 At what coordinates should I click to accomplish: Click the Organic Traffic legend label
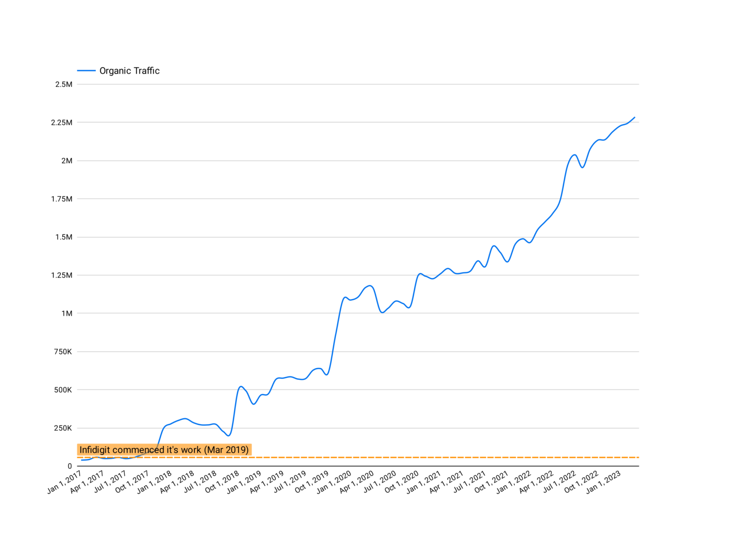pos(129,71)
